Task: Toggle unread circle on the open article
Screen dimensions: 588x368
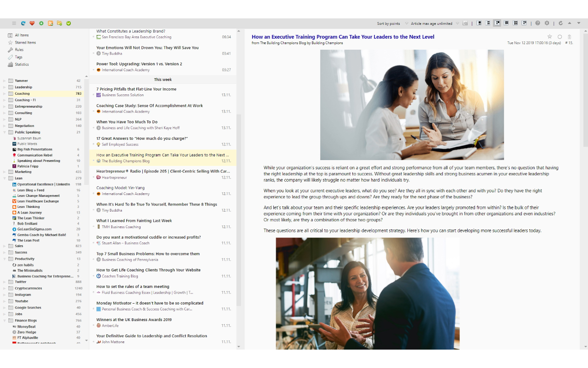Action: tap(560, 37)
